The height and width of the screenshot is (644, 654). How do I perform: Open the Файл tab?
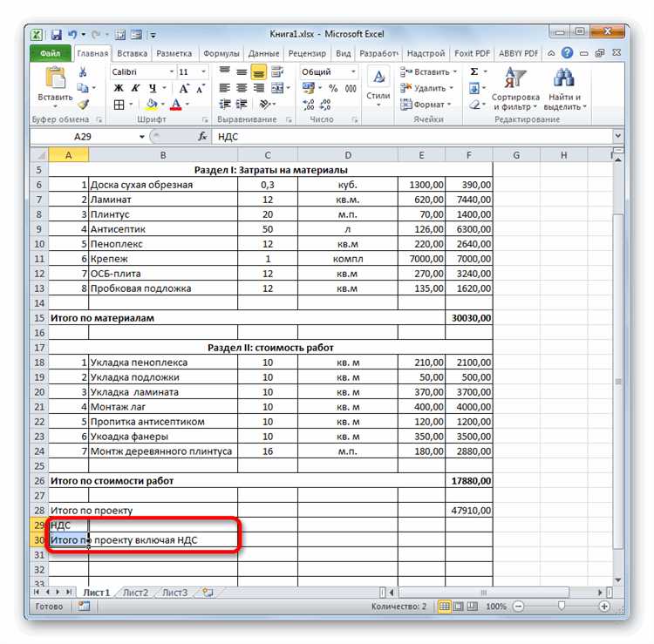click(51, 53)
